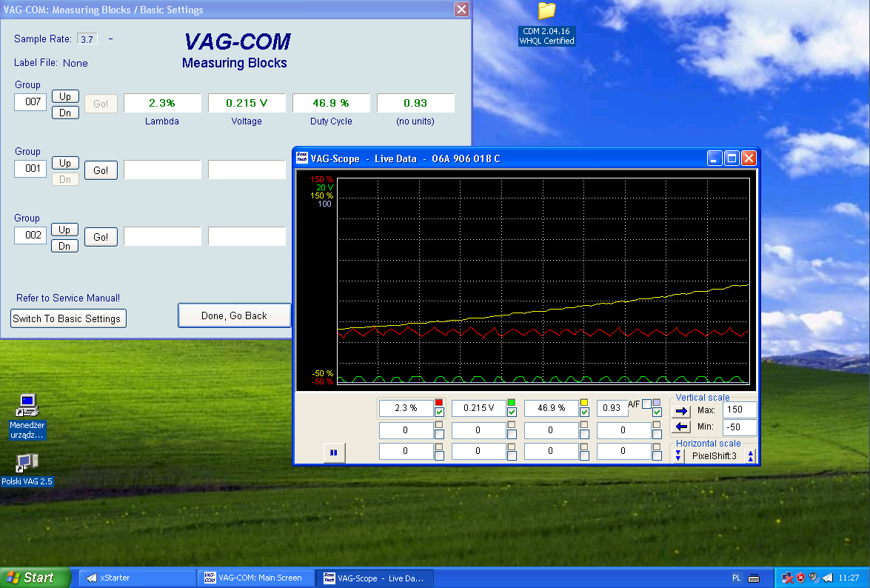Screen dimensions: 870x588
Task: Click the 2.3 % value field in VAG-Scope
Action: pyautogui.click(x=406, y=408)
